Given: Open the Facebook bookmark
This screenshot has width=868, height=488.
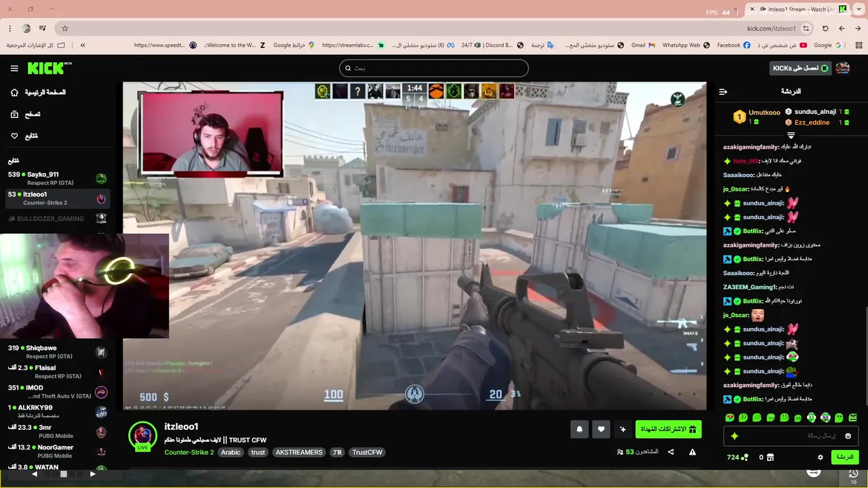Looking at the screenshot, I should pos(734,45).
